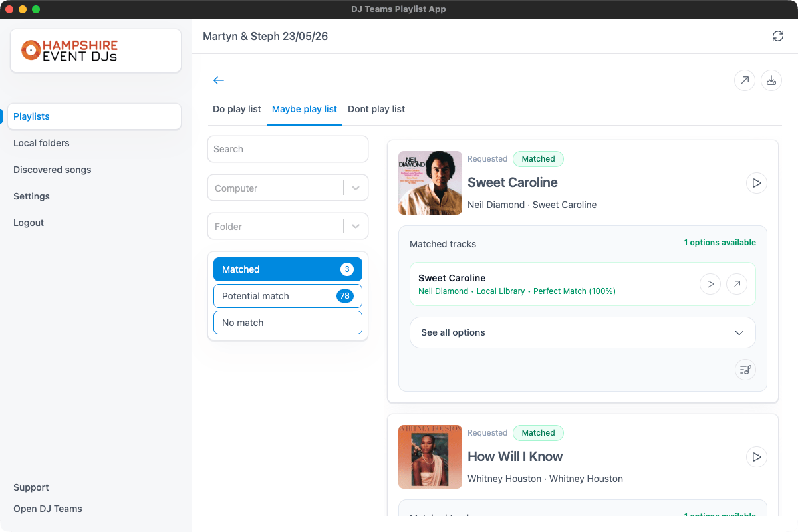
Task: Play the How Will I Know track
Action: pos(756,457)
